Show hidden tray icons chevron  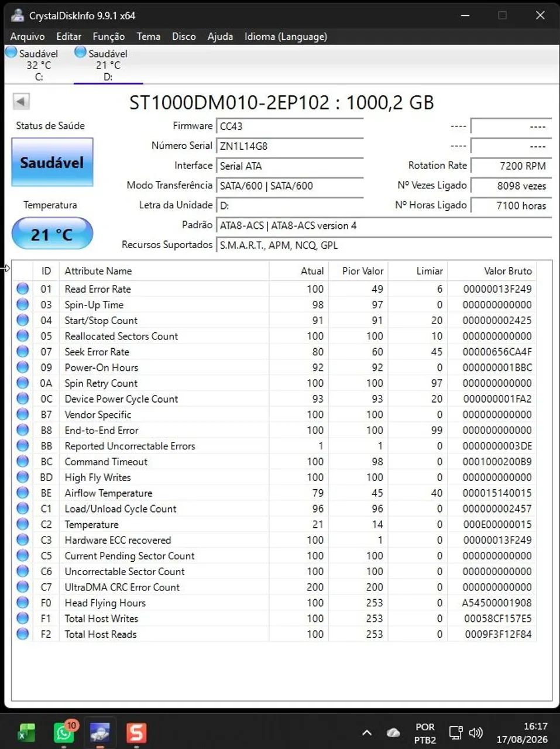coord(366,733)
